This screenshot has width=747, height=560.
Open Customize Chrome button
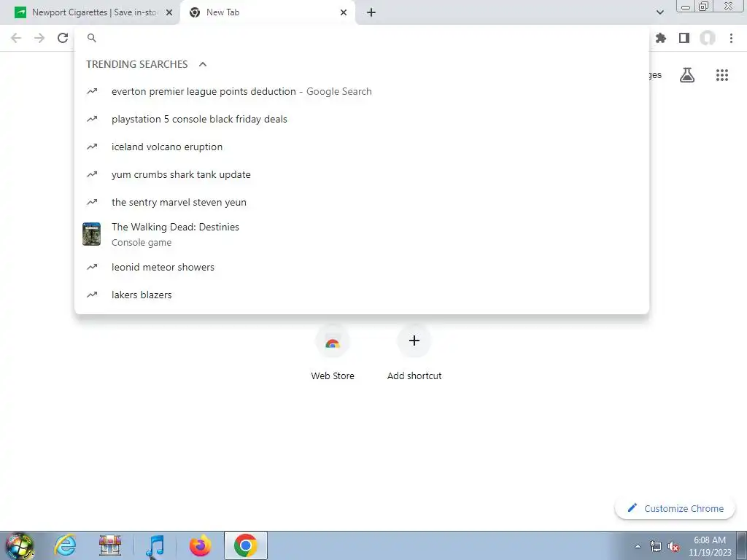675,508
